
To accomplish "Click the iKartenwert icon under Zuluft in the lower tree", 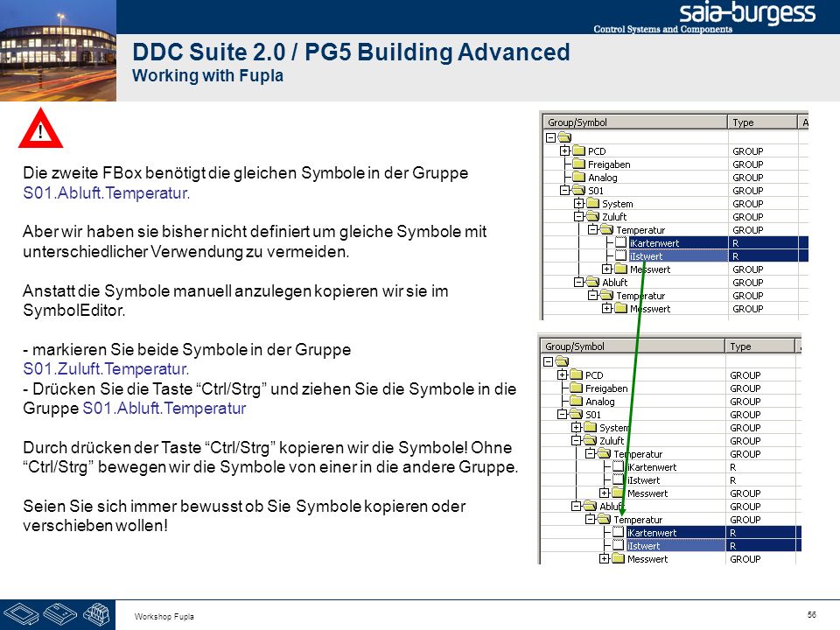I will pos(619,466).
